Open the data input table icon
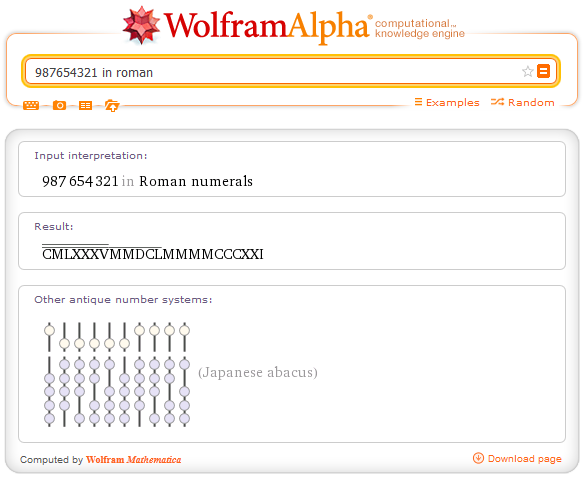The image size is (588, 481). point(85,106)
